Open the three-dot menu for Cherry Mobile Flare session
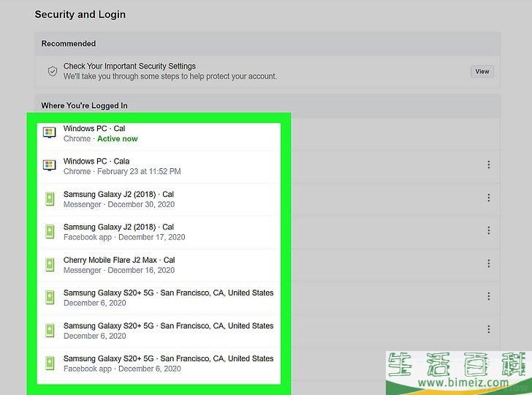This screenshot has height=395, width=532. (489, 263)
